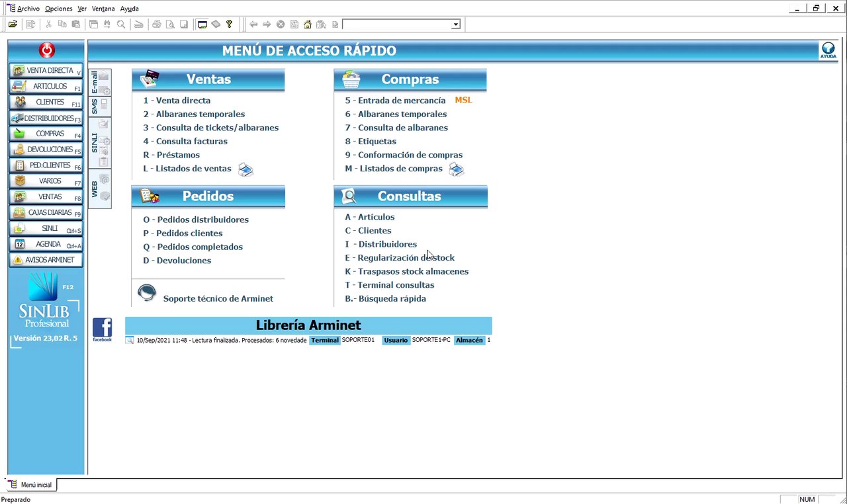Open R - Préstamos link
This screenshot has height=504, width=847.
tap(171, 155)
